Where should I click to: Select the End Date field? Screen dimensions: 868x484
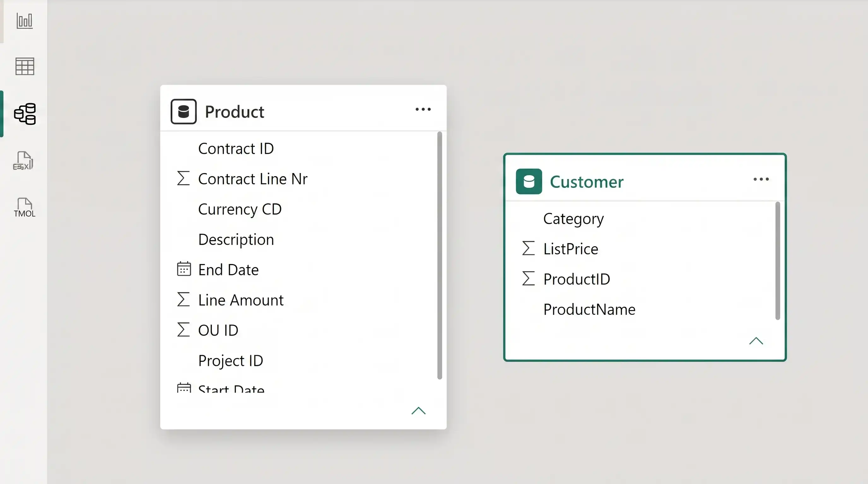[228, 270]
